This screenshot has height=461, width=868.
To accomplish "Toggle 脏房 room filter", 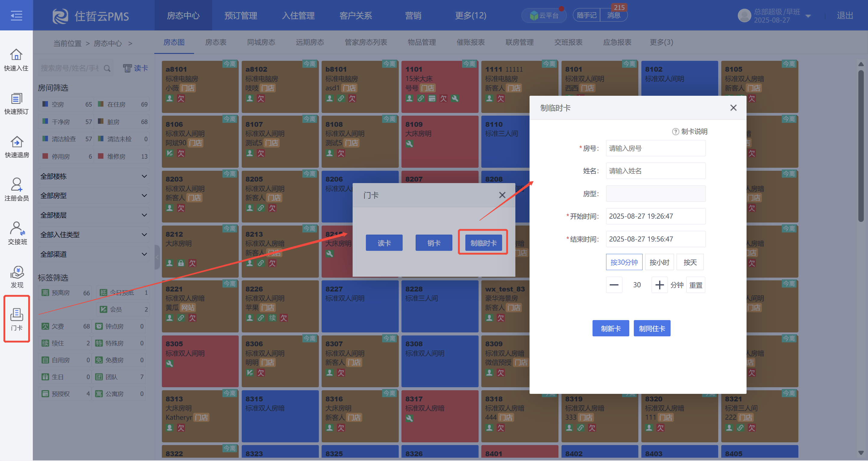I will [122, 122].
